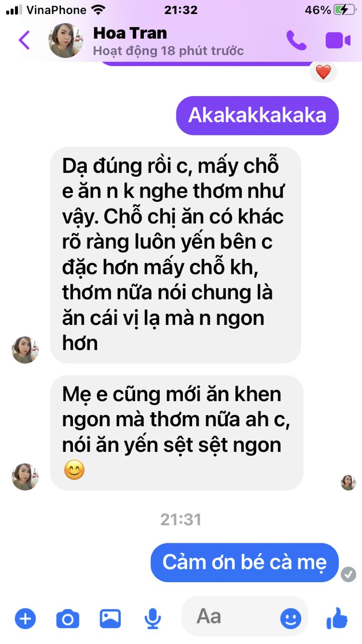Open the camera from bottom toolbar
Viewport: 362px width, 644px height.
click(67, 618)
